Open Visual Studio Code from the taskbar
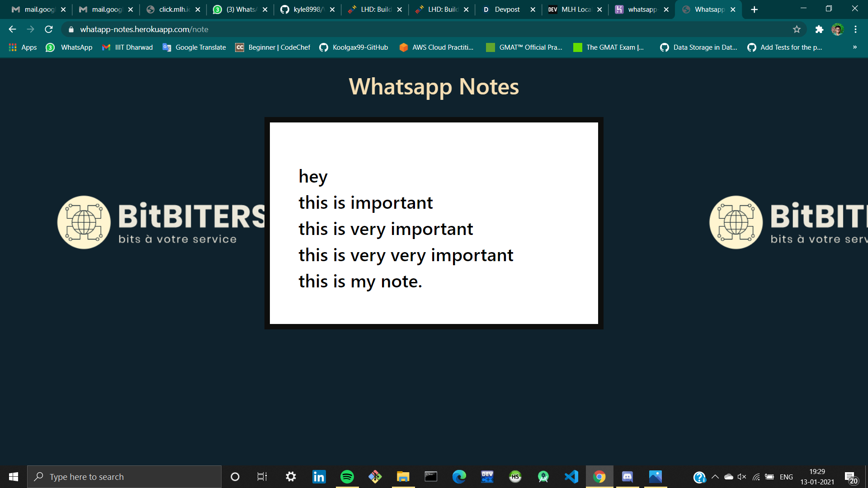 click(571, 477)
